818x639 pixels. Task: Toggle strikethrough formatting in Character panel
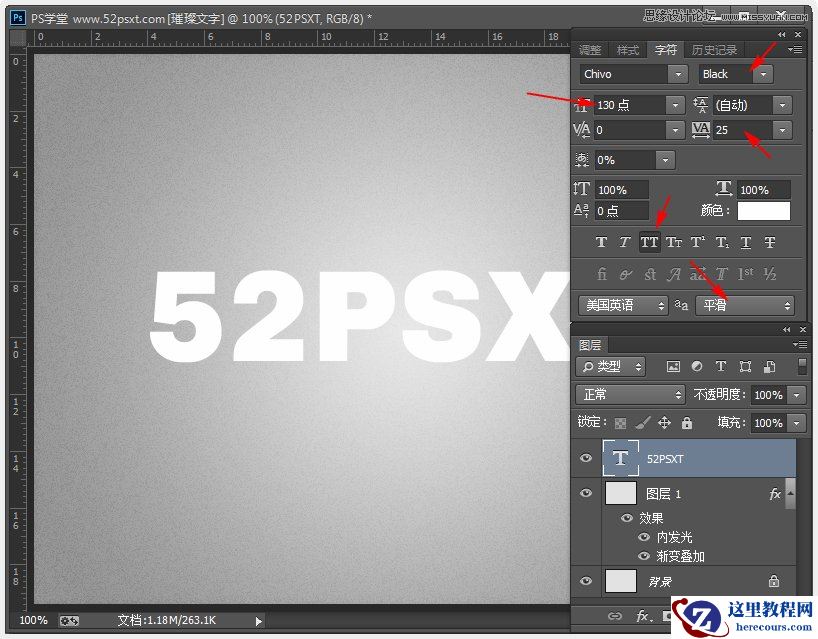click(x=769, y=241)
